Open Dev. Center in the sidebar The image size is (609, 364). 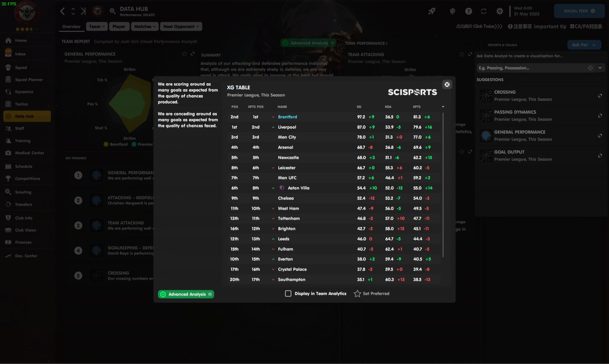(x=27, y=256)
